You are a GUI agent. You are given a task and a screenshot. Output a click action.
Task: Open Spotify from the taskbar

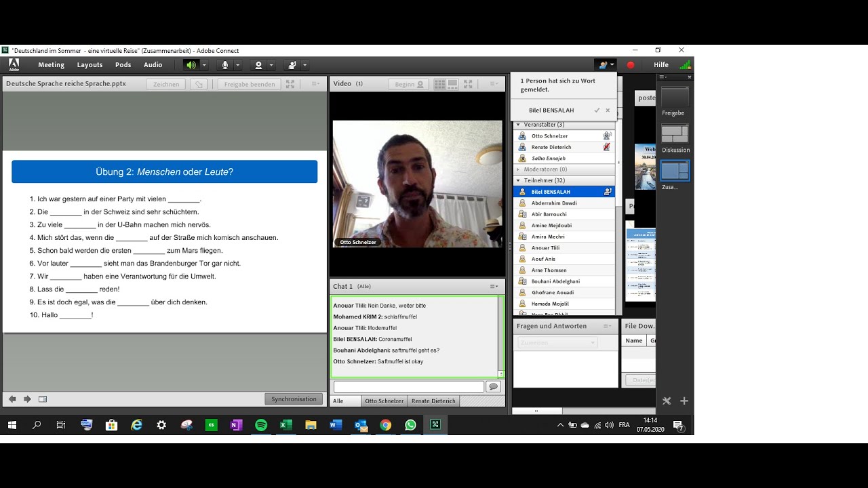point(261,425)
